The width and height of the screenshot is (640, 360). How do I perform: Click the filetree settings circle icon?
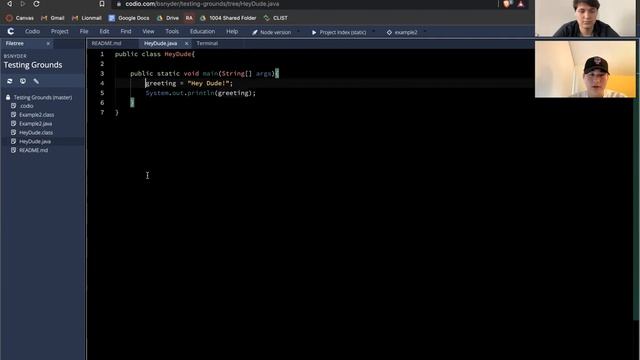coord(23,81)
